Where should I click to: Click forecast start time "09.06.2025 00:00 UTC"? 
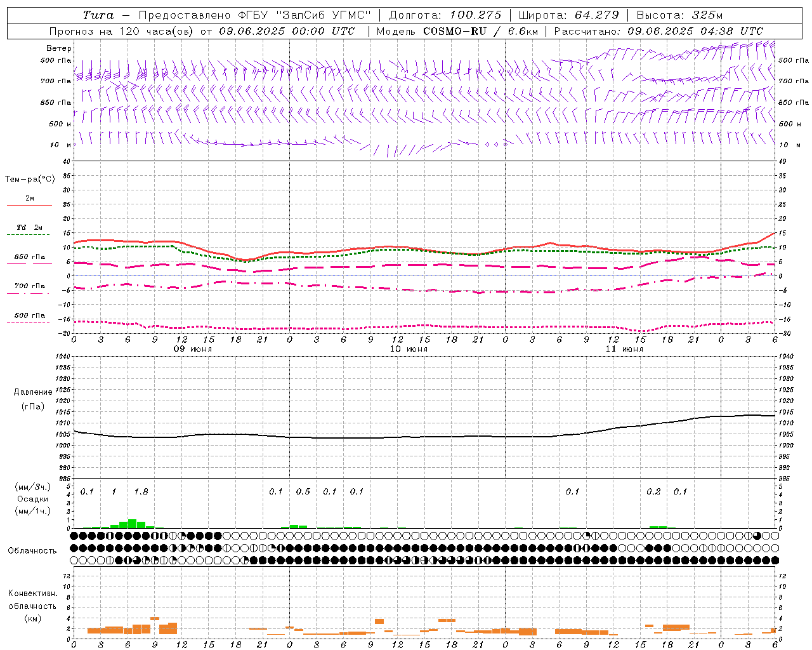tap(287, 31)
